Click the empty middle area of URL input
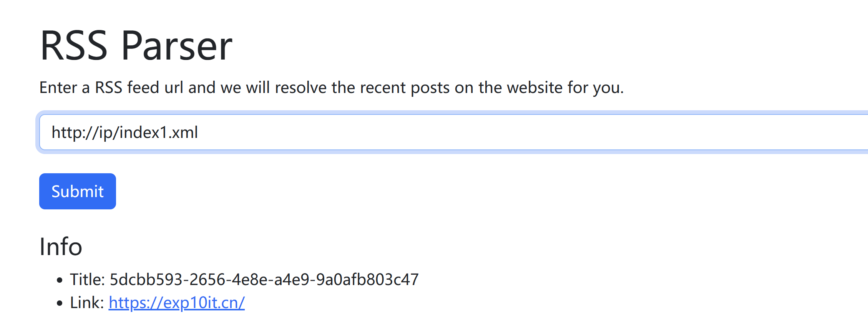Viewport: 868px width, 325px height. 500,132
